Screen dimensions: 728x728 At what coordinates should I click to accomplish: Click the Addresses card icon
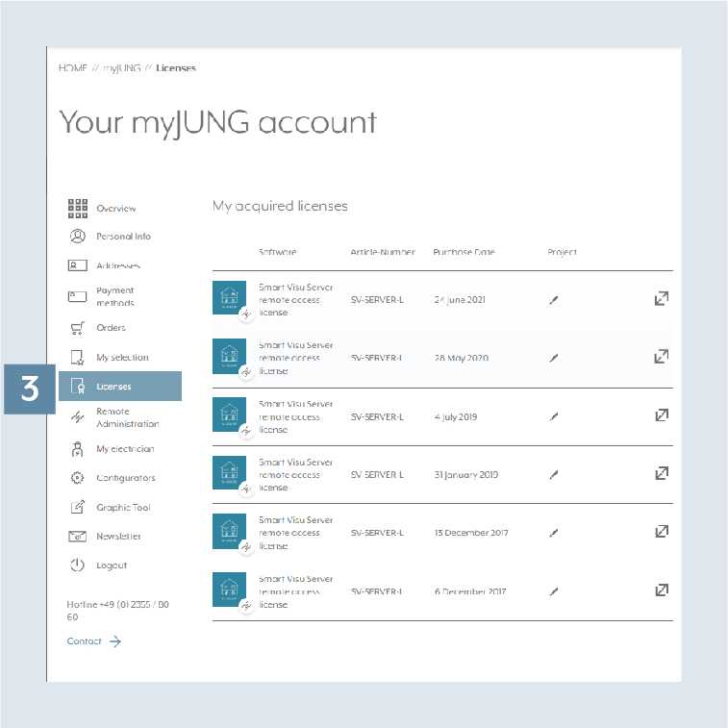tap(78, 265)
